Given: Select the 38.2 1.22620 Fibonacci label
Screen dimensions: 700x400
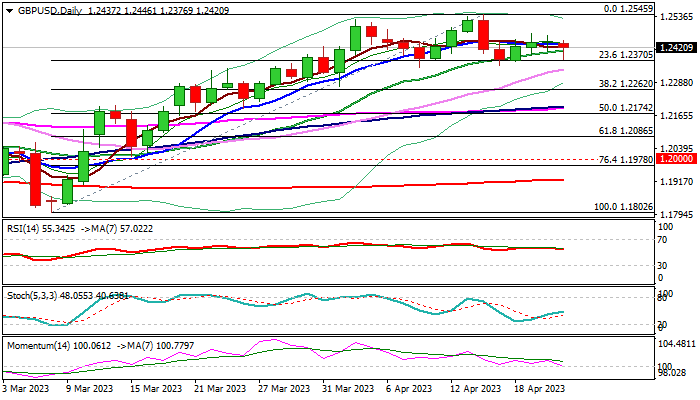Looking at the screenshot, I should pyautogui.click(x=626, y=83).
